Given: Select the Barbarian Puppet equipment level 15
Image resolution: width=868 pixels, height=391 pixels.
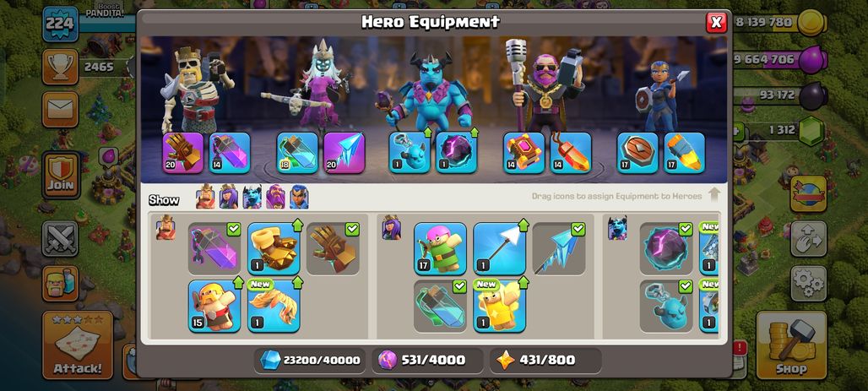Looking at the screenshot, I should click(214, 306).
